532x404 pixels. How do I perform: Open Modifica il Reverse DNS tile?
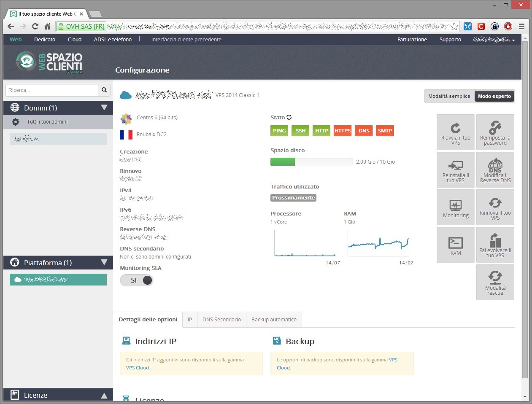tap(495, 170)
